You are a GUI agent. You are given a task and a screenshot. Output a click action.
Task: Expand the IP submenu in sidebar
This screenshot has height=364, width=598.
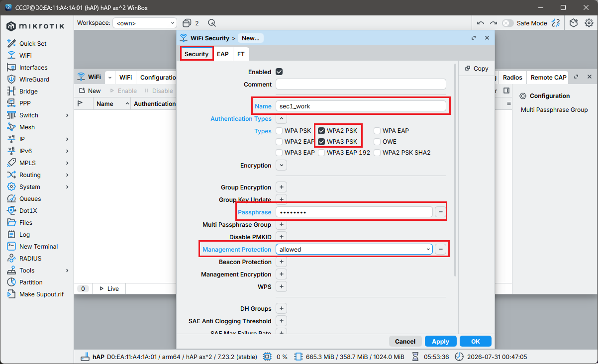click(67, 139)
